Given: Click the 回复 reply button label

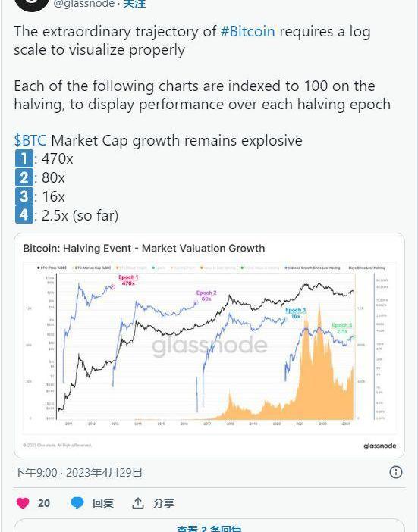Looking at the screenshot, I should coord(103,503).
